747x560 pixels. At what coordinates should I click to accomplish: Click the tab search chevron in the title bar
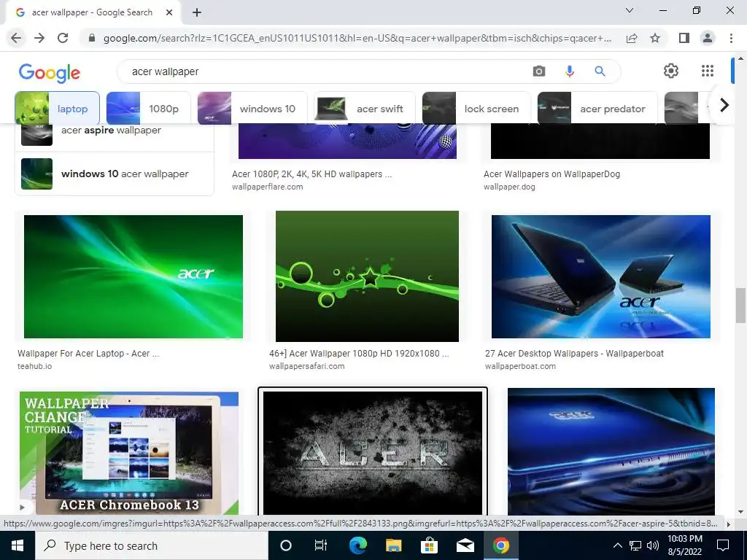(x=630, y=10)
